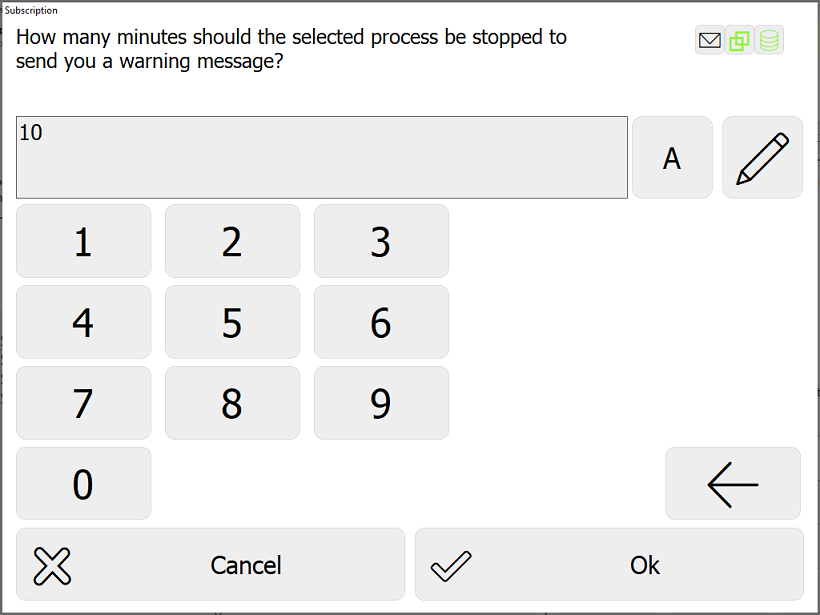Screen dimensions: 820x615
Task: Confirm with the Ok button
Action: pos(609,564)
